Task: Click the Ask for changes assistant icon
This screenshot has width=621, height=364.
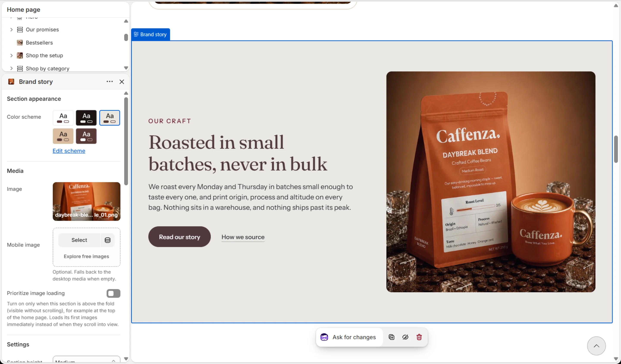Action: pyautogui.click(x=324, y=337)
